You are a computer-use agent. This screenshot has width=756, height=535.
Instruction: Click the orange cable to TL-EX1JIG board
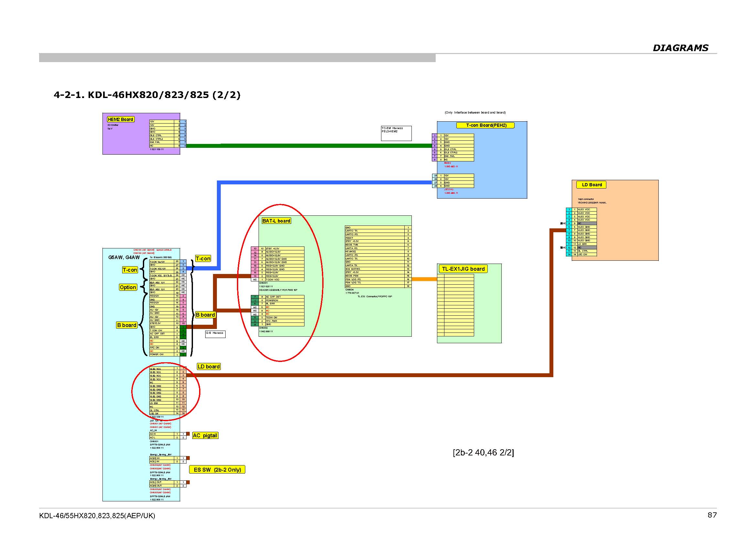[x=424, y=279]
